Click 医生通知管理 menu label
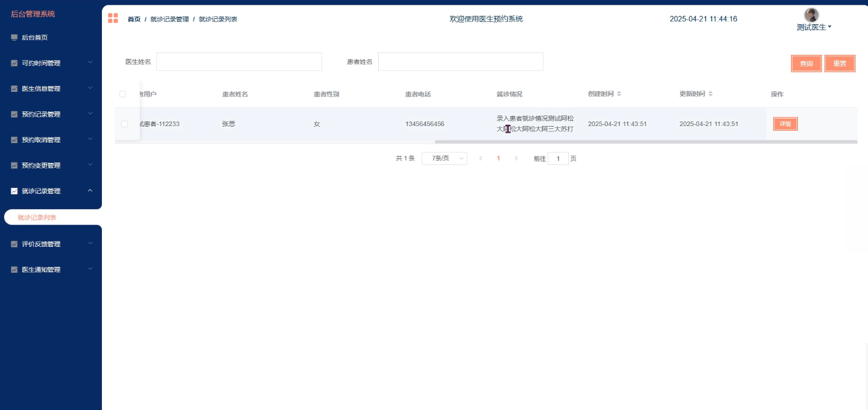This screenshot has height=410, width=868. (41, 269)
